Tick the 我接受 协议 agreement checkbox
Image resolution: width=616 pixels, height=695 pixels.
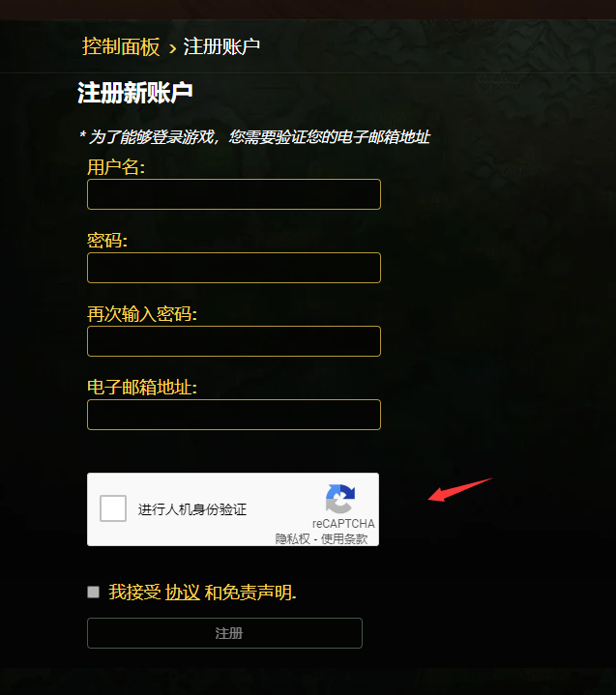click(x=93, y=592)
